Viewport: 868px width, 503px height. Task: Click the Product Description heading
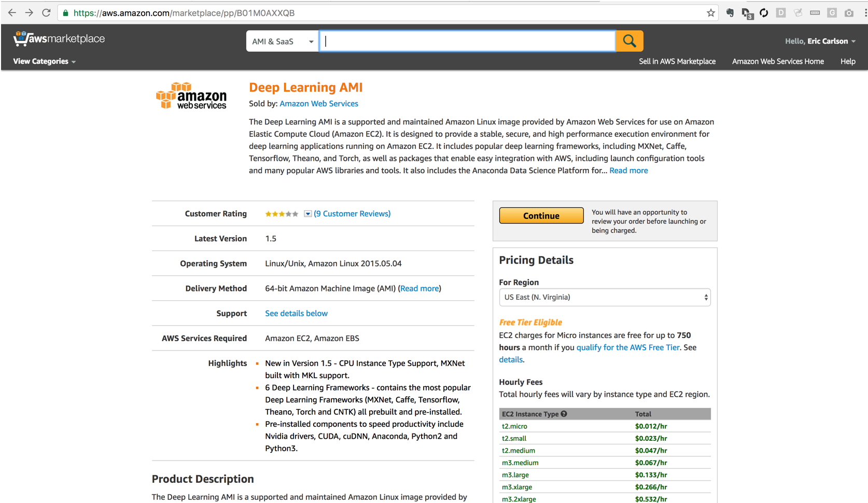pos(203,479)
